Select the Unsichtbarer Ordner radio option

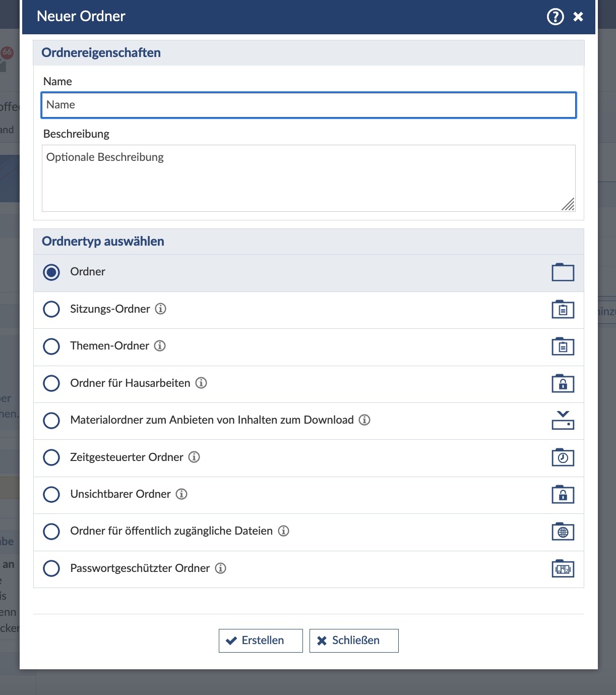coord(51,494)
